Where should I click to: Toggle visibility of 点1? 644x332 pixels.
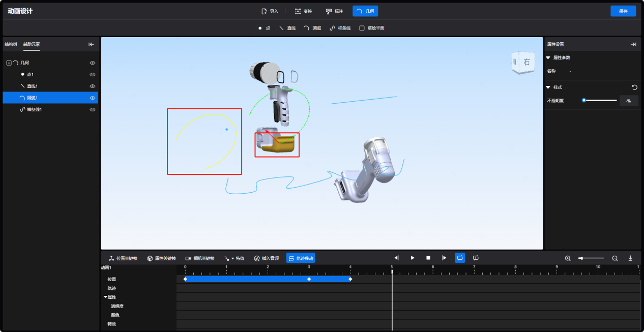93,75
